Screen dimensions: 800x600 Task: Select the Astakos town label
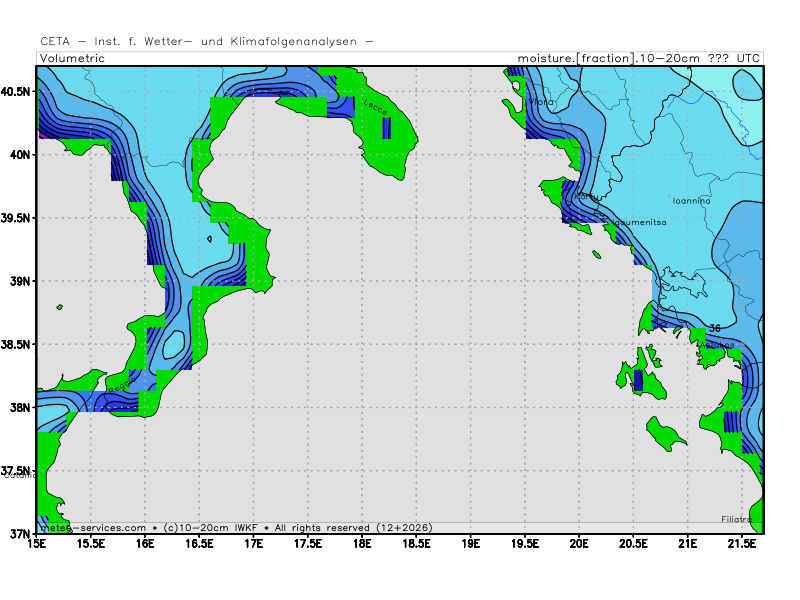pos(715,344)
